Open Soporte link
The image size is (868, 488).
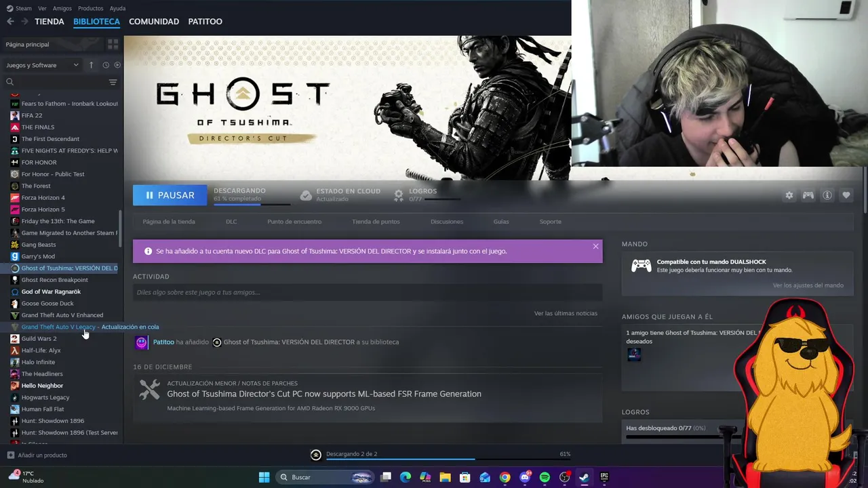550,222
